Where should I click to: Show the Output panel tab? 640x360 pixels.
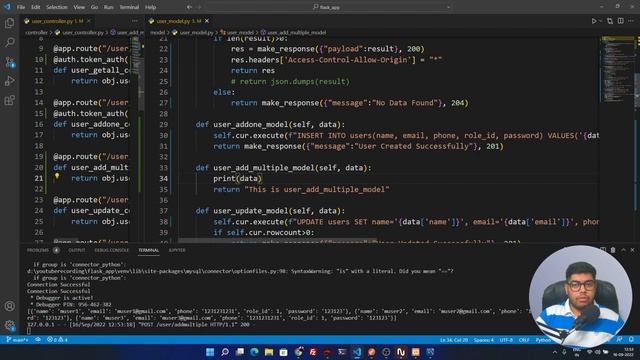coord(77,250)
